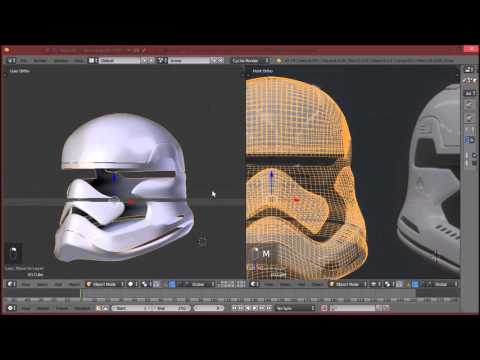Viewport: 480px width, 360px height.
Task: Click the current frame number field
Action: pyautogui.click(x=209, y=308)
